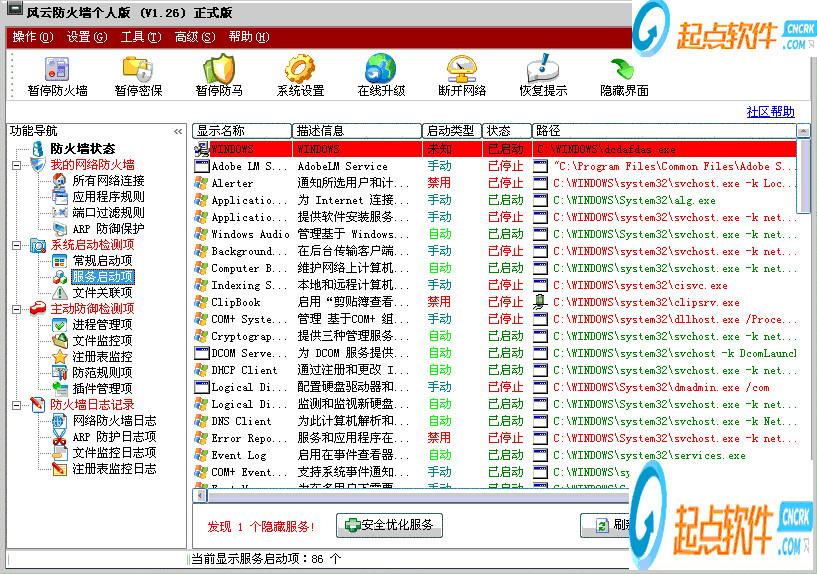
Task: Click the icon beside 注册表监控日志
Action: click(x=59, y=469)
